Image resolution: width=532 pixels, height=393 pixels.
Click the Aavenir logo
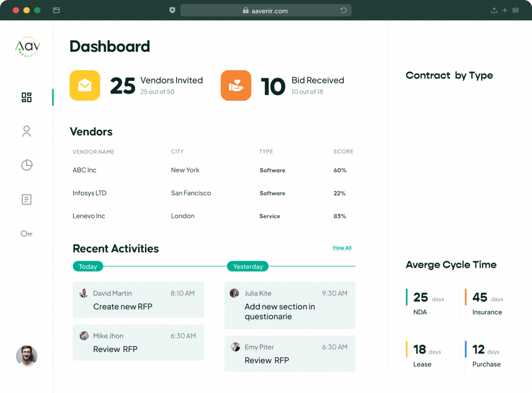click(x=28, y=47)
